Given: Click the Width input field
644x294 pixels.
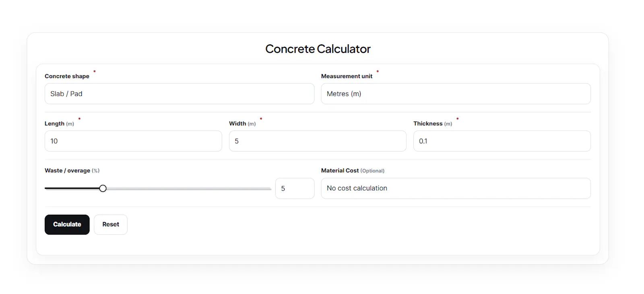Looking at the screenshot, I should (x=318, y=141).
